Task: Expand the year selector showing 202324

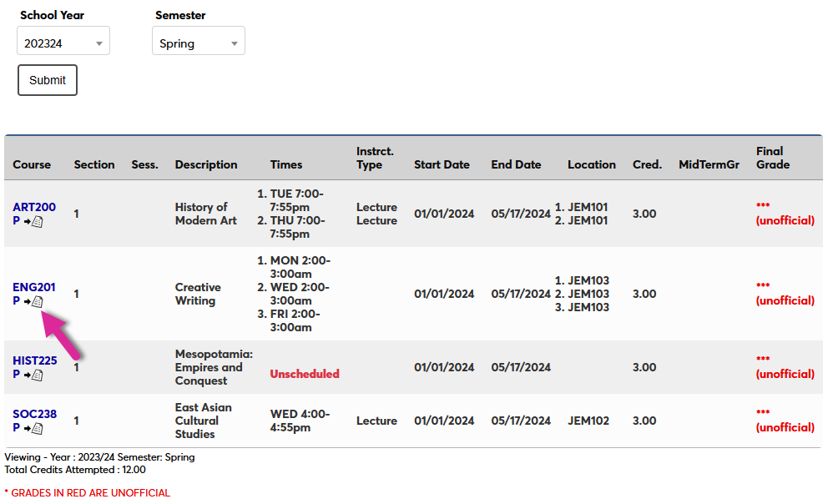Action: [63, 40]
